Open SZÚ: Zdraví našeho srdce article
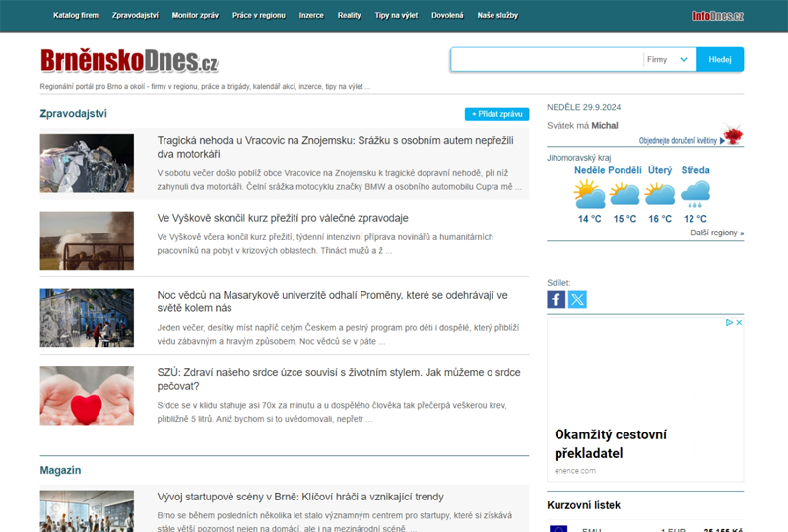Viewport: 788px width, 532px height. click(x=339, y=379)
